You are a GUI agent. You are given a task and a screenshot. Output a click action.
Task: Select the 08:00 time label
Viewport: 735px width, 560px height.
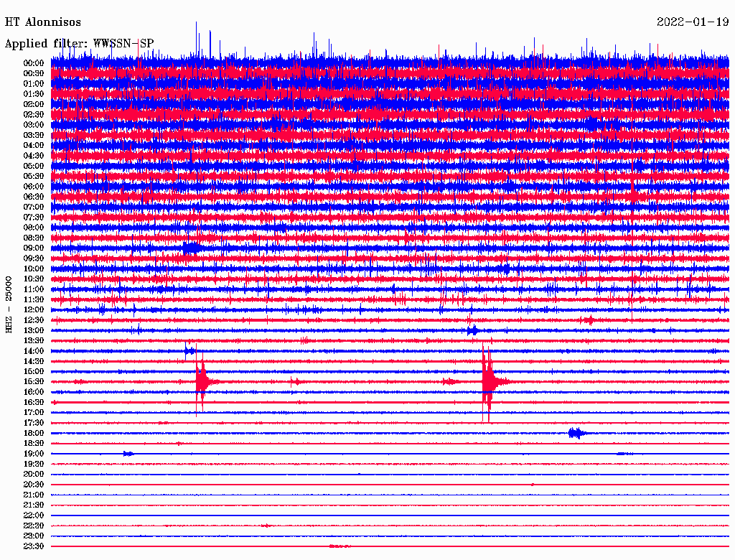tap(34, 228)
